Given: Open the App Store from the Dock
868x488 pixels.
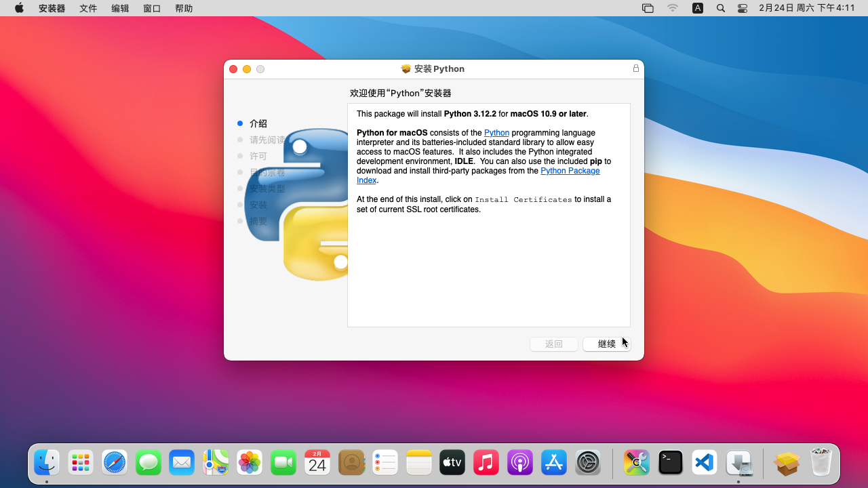Looking at the screenshot, I should tap(554, 463).
